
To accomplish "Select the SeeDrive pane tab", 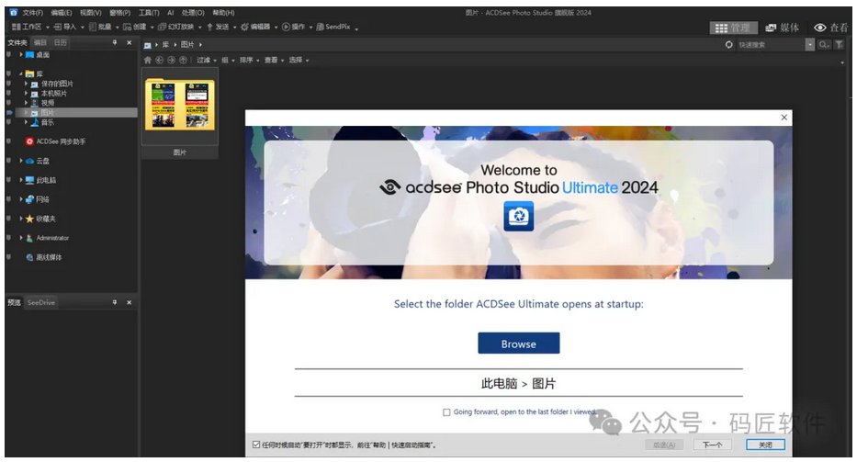I will [x=41, y=303].
